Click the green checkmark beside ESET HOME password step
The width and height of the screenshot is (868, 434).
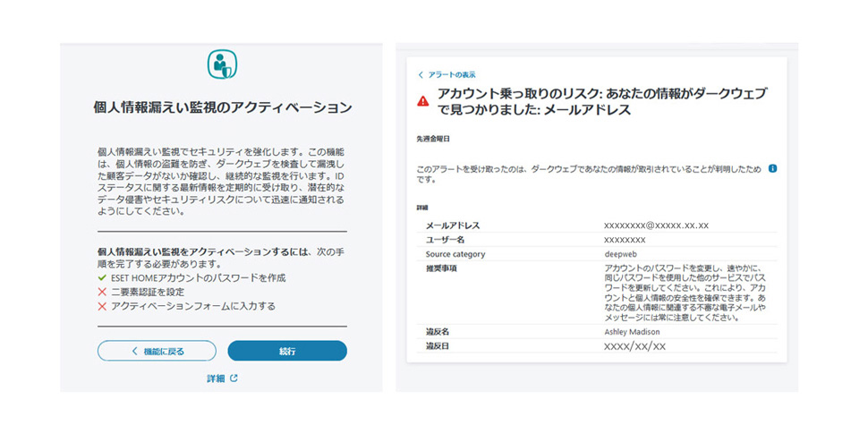pos(102,278)
